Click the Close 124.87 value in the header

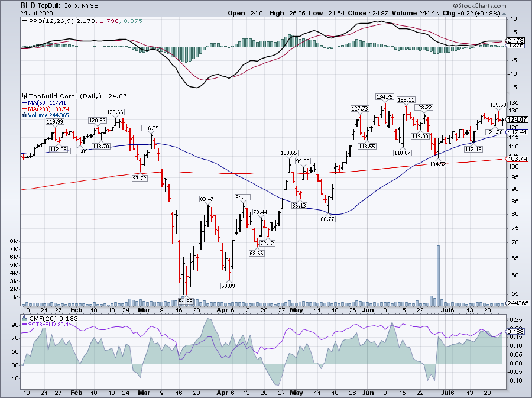tap(368, 13)
